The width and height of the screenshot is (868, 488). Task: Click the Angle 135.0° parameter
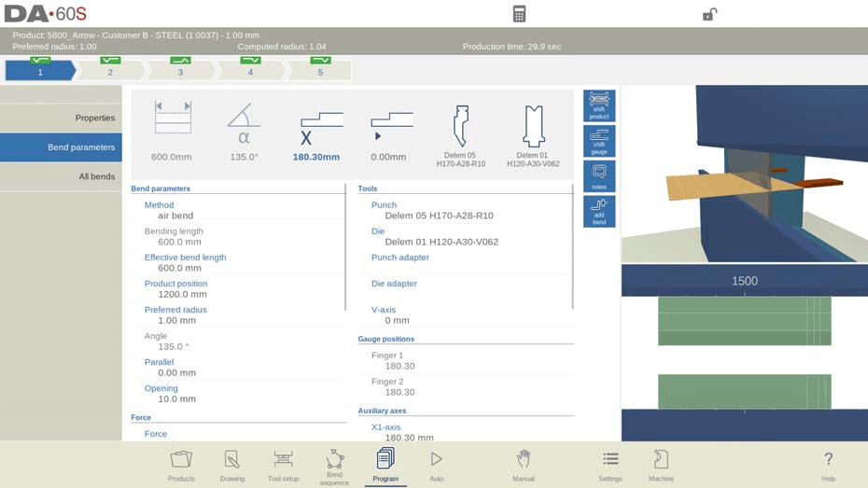tap(239, 342)
